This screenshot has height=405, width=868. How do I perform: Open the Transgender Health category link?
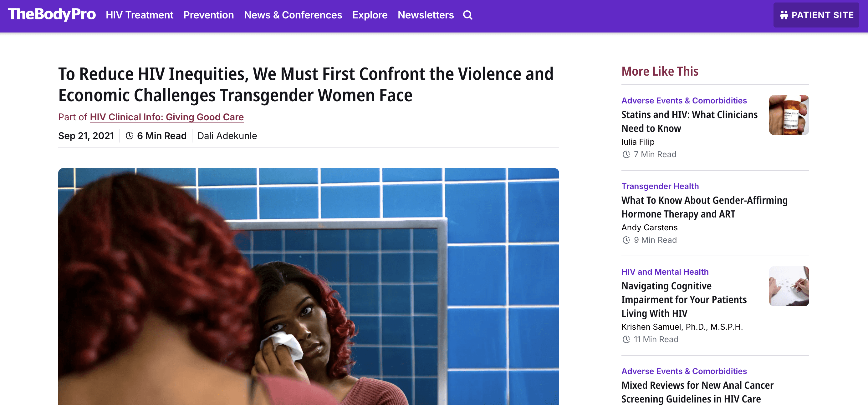tap(660, 186)
